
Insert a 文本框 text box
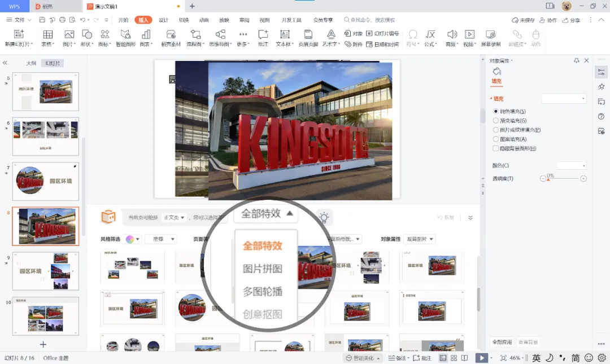[x=285, y=38]
